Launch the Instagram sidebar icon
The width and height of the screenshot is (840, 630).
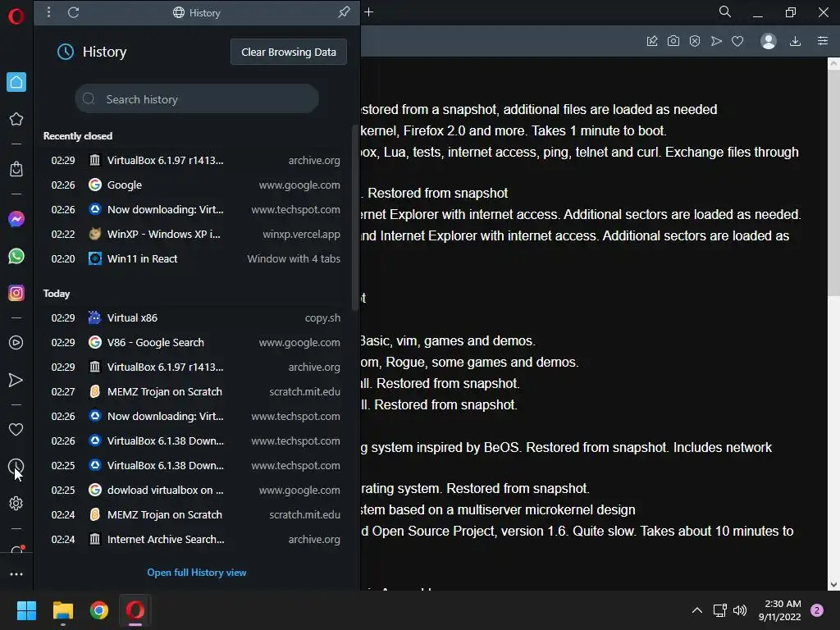pyautogui.click(x=16, y=293)
